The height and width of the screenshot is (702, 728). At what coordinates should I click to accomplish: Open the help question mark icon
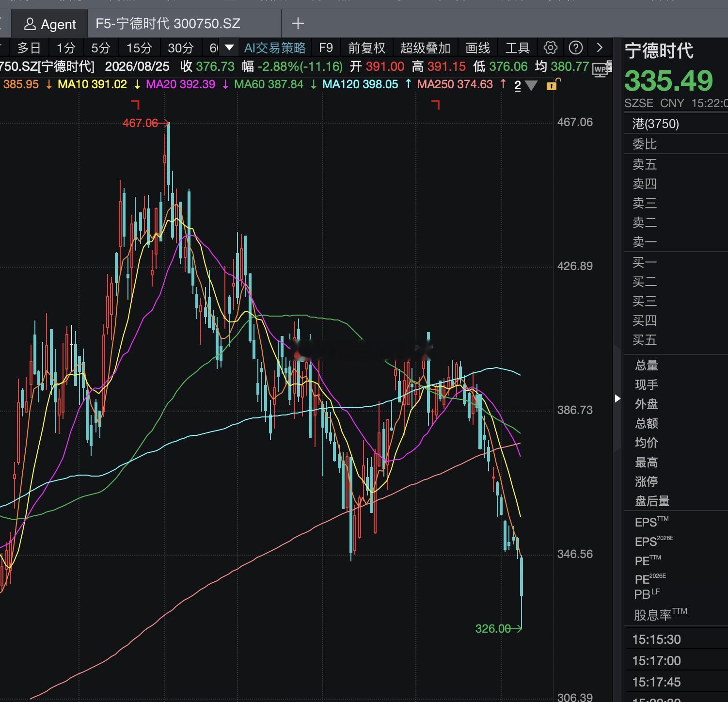pos(576,48)
